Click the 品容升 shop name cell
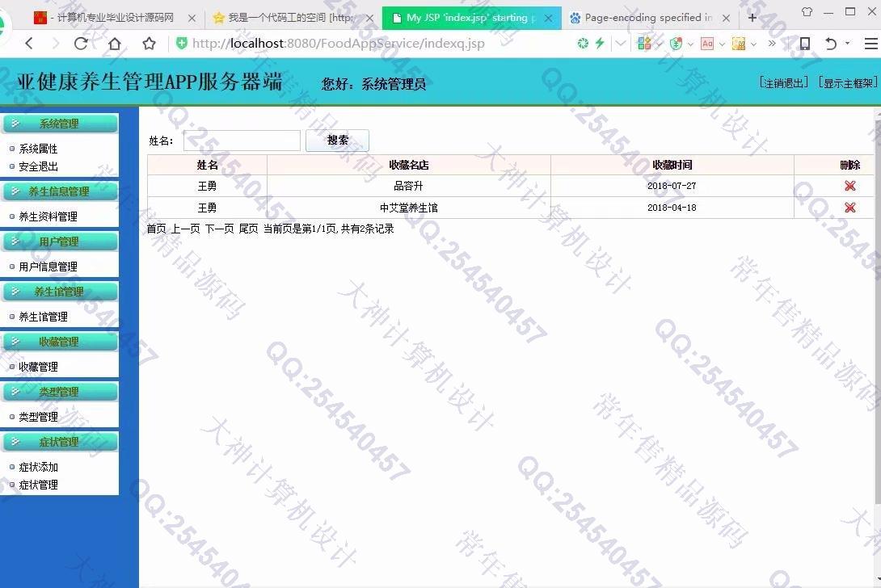Viewport: 881px width, 588px height. [x=408, y=186]
